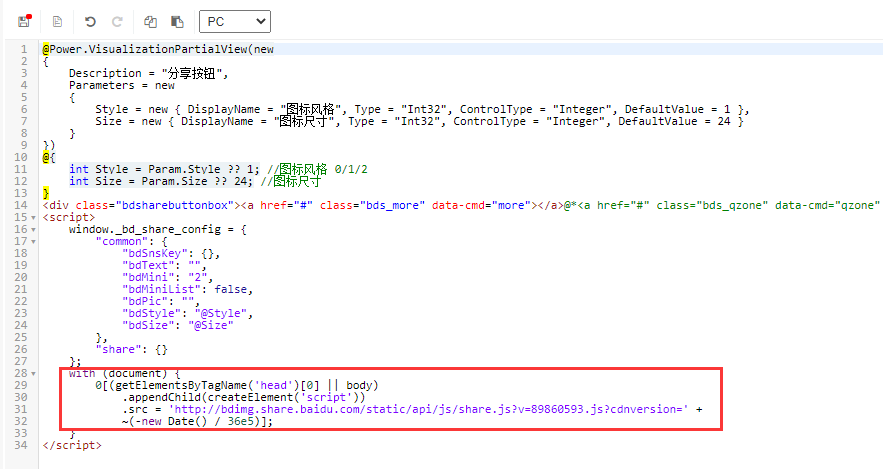The width and height of the screenshot is (883, 469).
Task: Fold the window._bd_share_config object at line 16
Action: tap(34, 229)
